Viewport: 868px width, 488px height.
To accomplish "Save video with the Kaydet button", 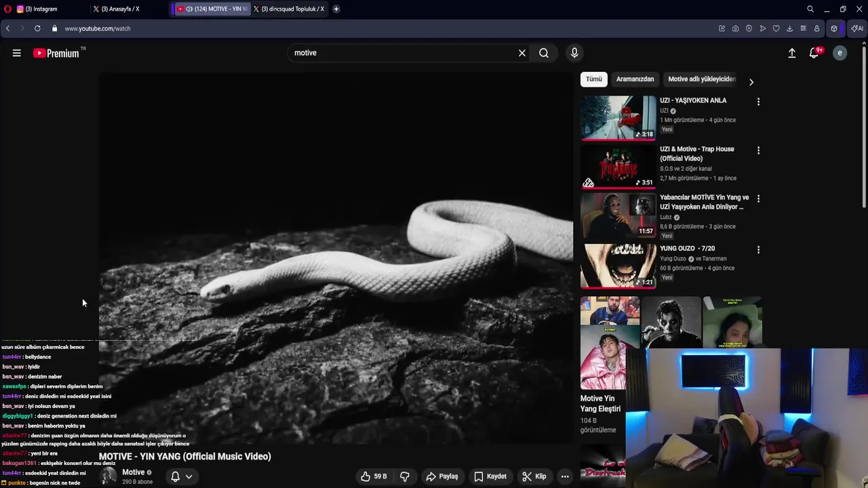I will click(490, 476).
